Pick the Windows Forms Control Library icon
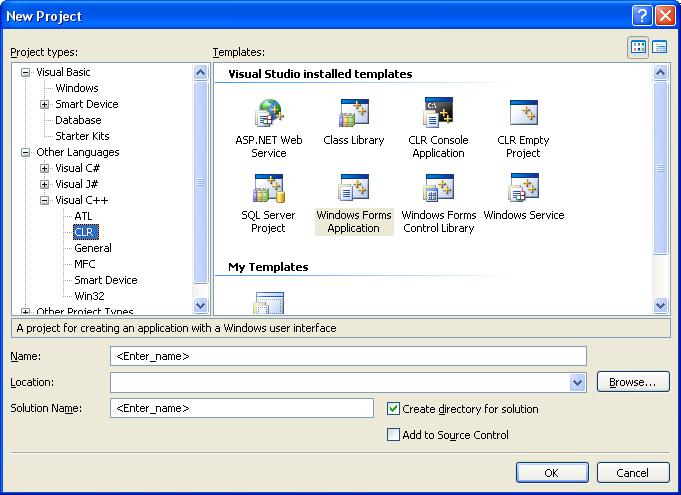 438,188
